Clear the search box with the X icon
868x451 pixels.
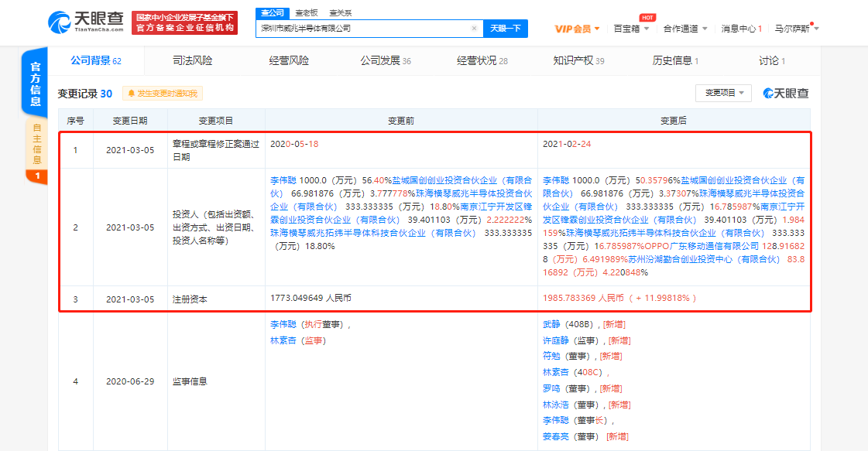tap(474, 29)
